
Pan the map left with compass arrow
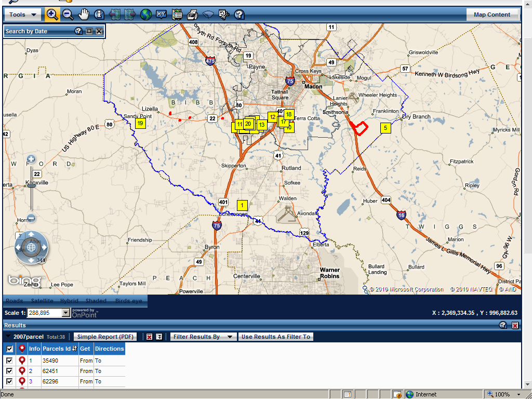18,247
